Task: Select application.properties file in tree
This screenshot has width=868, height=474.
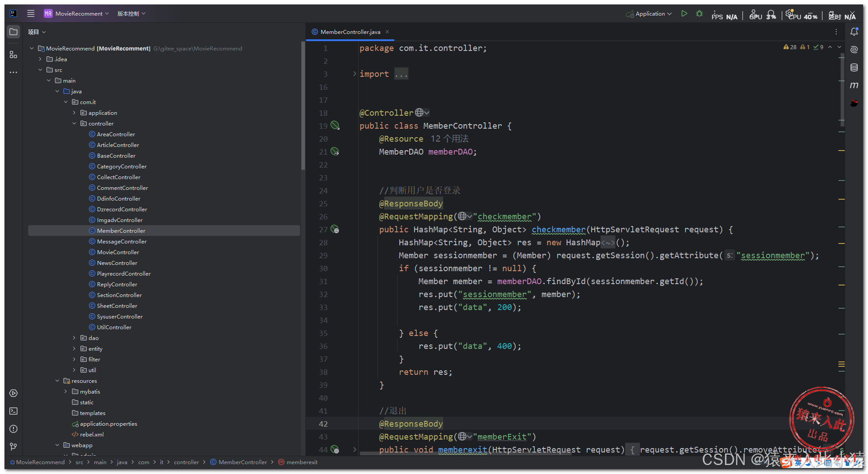Action: (x=109, y=424)
